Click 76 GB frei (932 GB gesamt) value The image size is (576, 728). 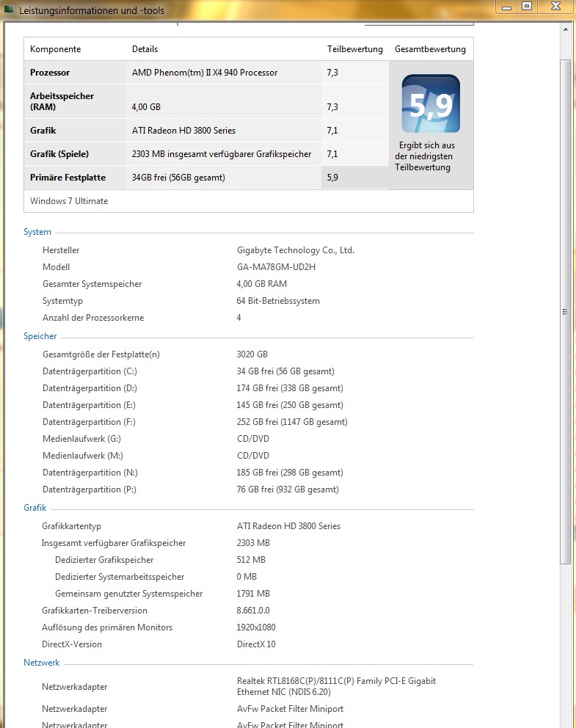(x=288, y=489)
